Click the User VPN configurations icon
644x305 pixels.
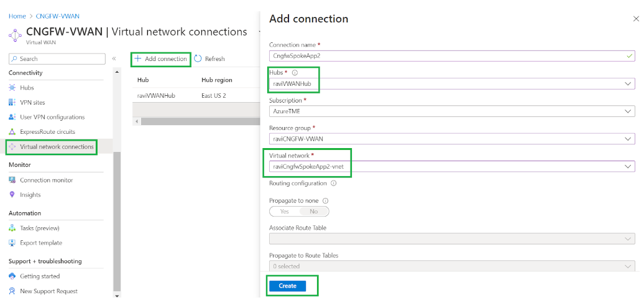tap(12, 117)
